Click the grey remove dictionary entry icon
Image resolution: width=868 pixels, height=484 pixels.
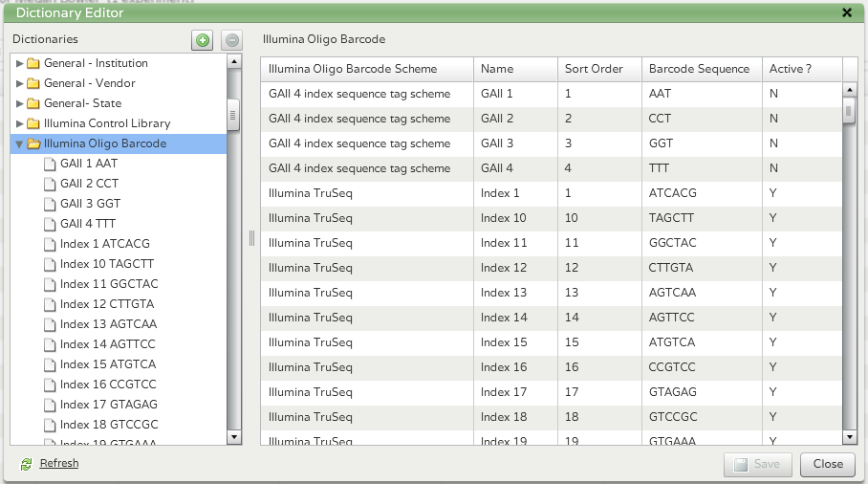coord(232,40)
